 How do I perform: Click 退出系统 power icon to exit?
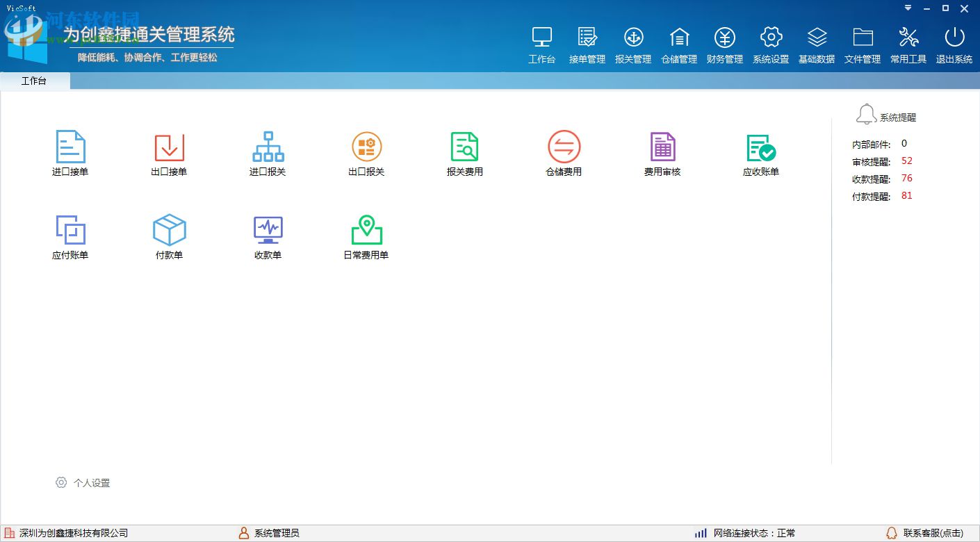point(954,45)
